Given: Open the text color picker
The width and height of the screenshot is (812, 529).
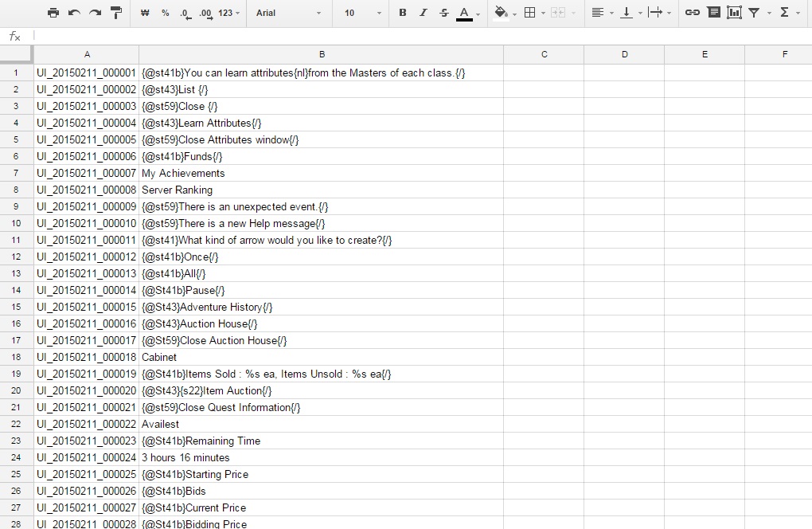Looking at the screenshot, I should click(465, 13).
